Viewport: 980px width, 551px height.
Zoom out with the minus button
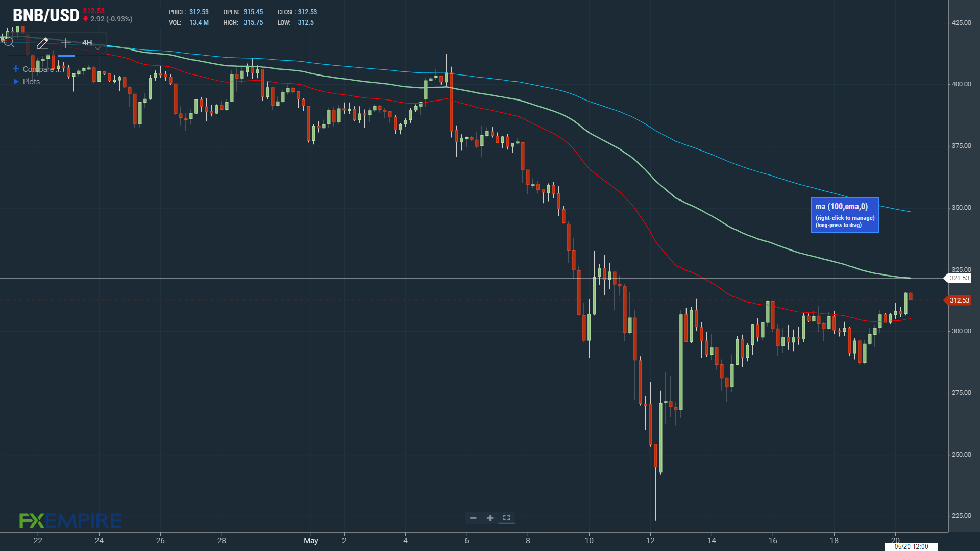tap(473, 518)
